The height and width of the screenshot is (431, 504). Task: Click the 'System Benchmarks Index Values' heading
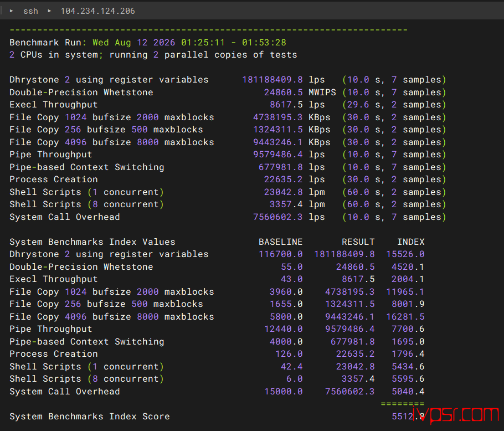tap(92, 242)
